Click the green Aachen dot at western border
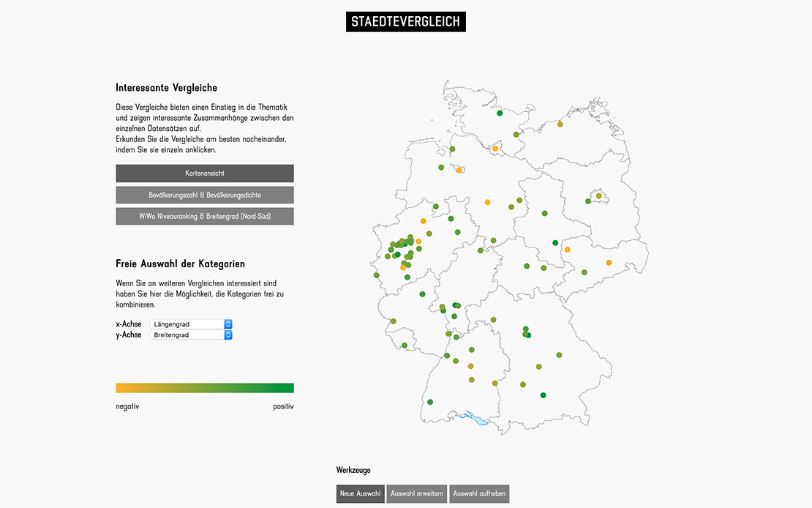This screenshot has width=812, height=508. 377,275
